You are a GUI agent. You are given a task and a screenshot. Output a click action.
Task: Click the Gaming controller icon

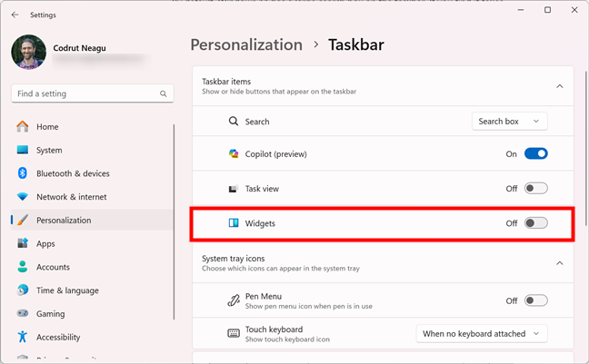(23, 313)
